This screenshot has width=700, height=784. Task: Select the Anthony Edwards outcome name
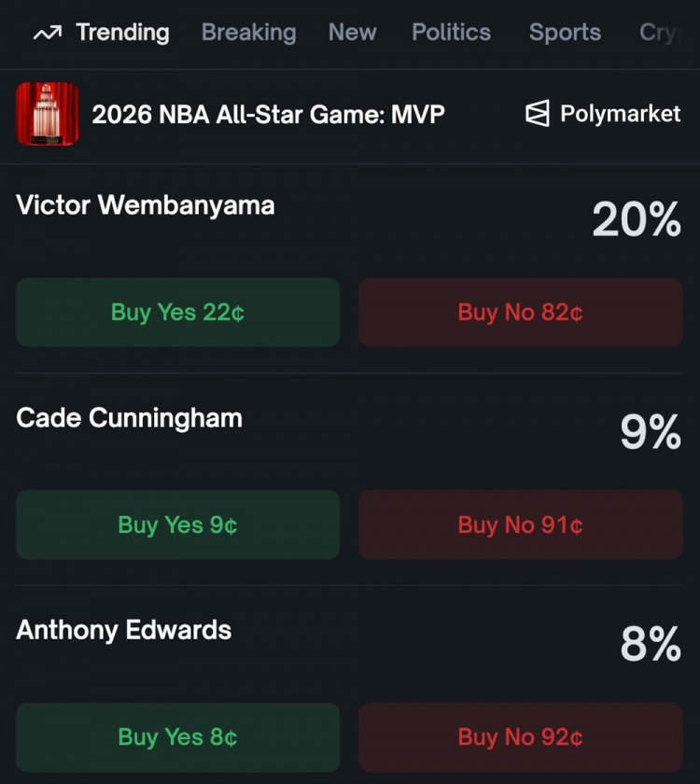[x=124, y=630]
